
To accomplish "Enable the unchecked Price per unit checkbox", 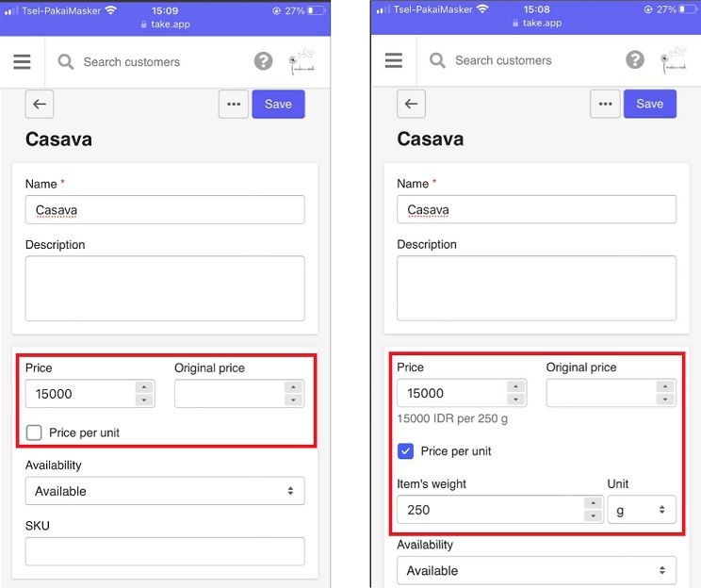I will tap(35, 433).
